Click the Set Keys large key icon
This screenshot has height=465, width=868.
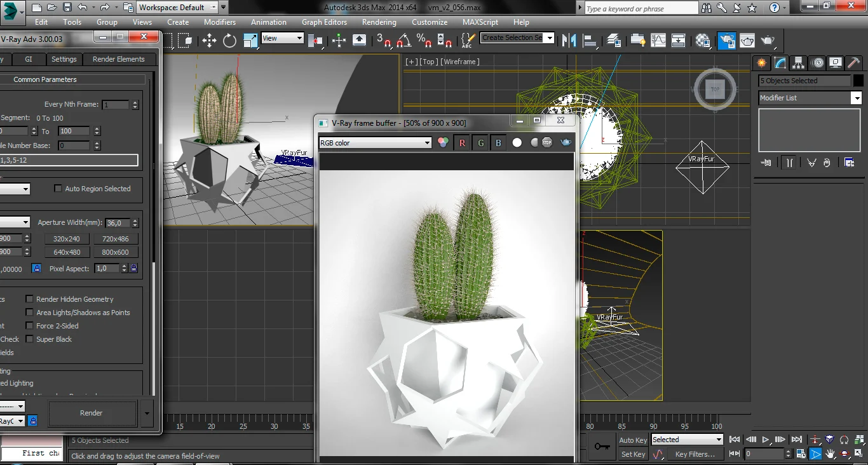[x=602, y=447]
